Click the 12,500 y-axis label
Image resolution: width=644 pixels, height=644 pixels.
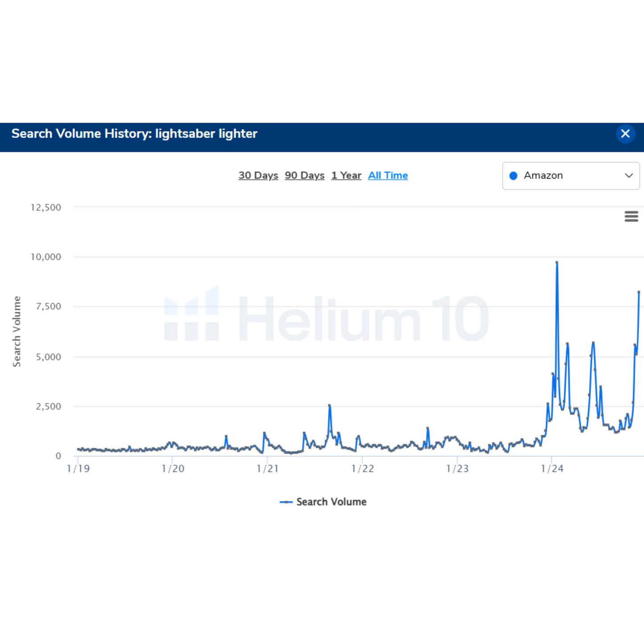coord(46,207)
